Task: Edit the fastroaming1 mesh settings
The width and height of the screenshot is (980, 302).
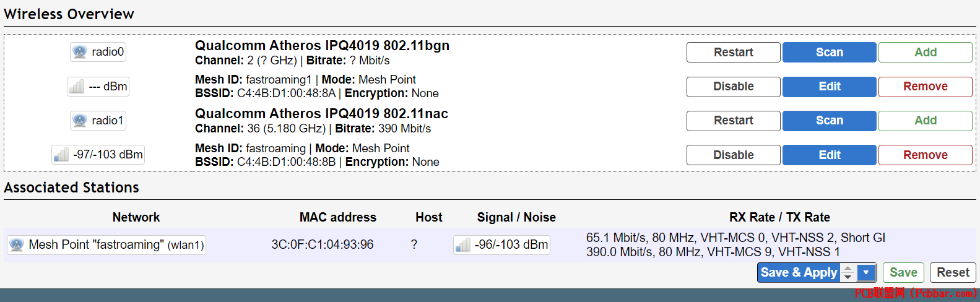Action: 829,87
